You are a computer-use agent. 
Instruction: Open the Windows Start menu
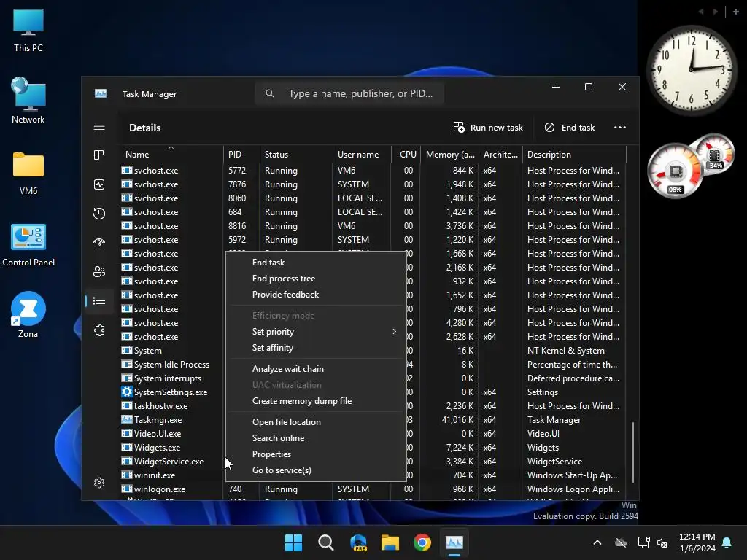point(293,542)
